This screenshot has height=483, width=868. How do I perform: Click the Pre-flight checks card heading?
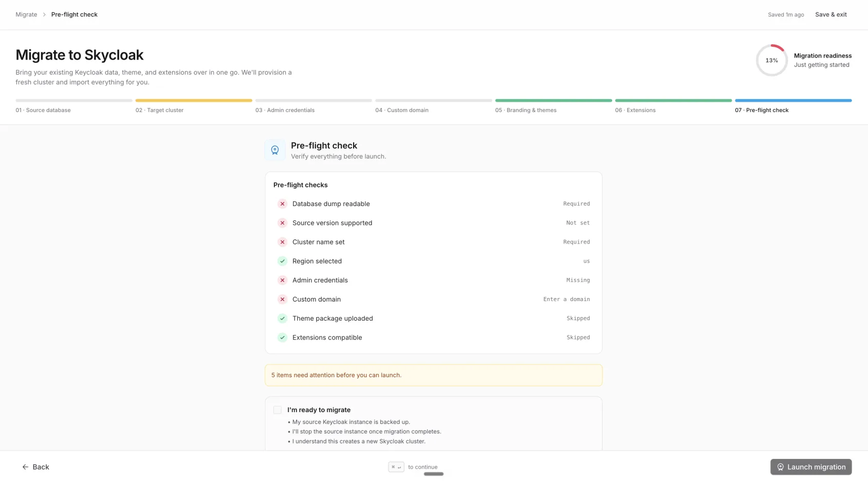click(x=300, y=185)
